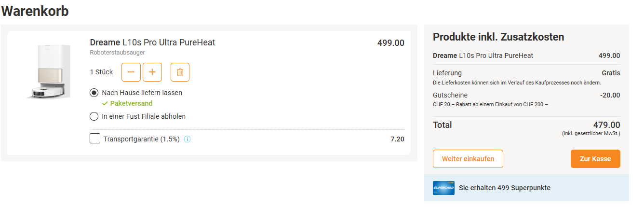Click the 1 Stück quantity text
The width and height of the screenshot is (644, 223).
click(101, 72)
